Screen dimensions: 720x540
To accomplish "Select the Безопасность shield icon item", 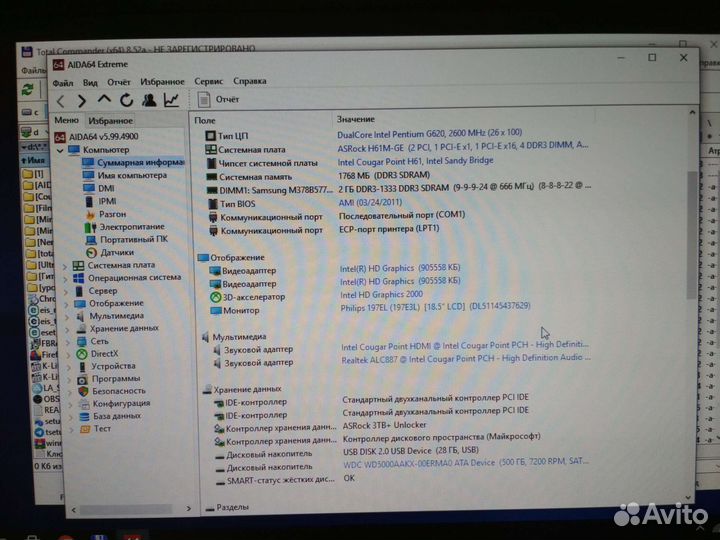I will 83,392.
